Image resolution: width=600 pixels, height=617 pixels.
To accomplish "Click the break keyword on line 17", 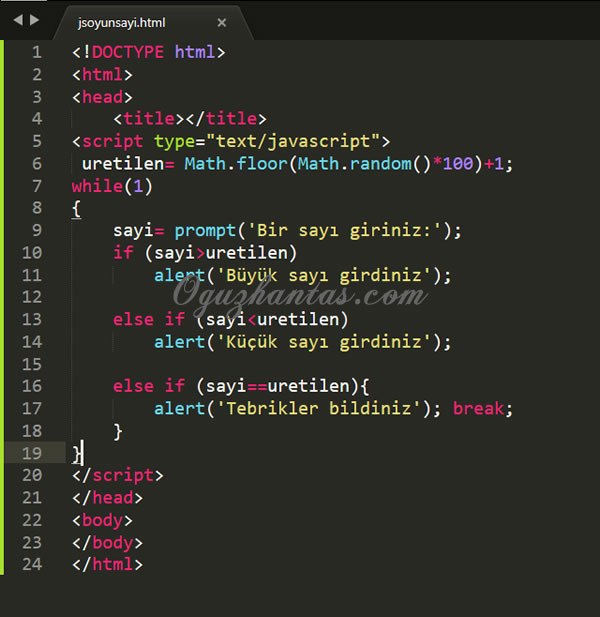I will coord(478,408).
